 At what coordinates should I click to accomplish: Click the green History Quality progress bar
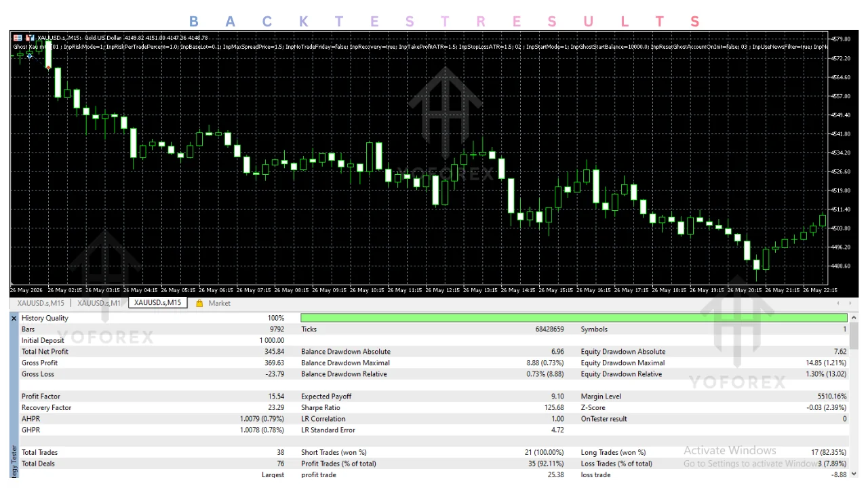[x=574, y=318]
